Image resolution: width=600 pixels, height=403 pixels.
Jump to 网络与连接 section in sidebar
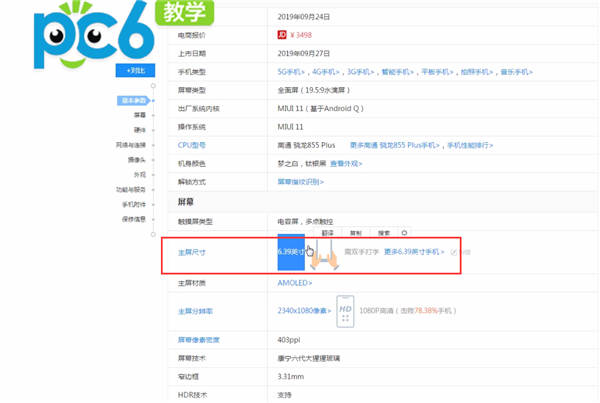point(131,145)
